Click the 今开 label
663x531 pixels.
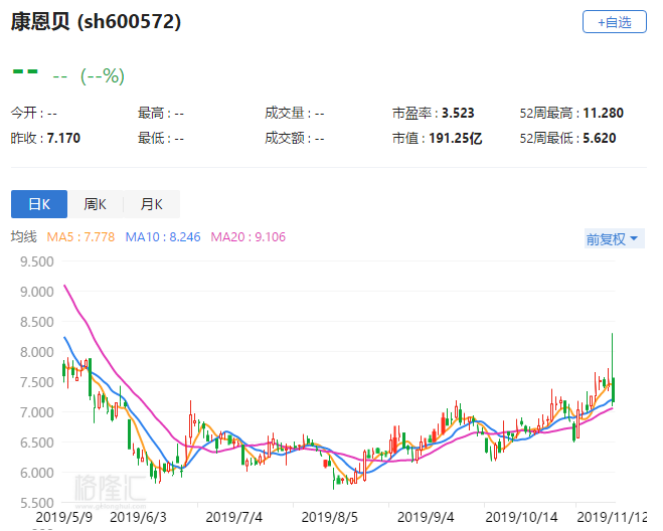pyautogui.click(x=24, y=113)
